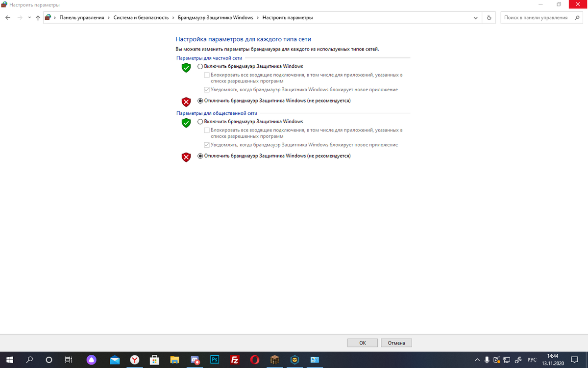Image resolution: width=588 pixels, height=368 pixels.
Task: Expand the chevron before 'Панель управления'
Action: 55,18
